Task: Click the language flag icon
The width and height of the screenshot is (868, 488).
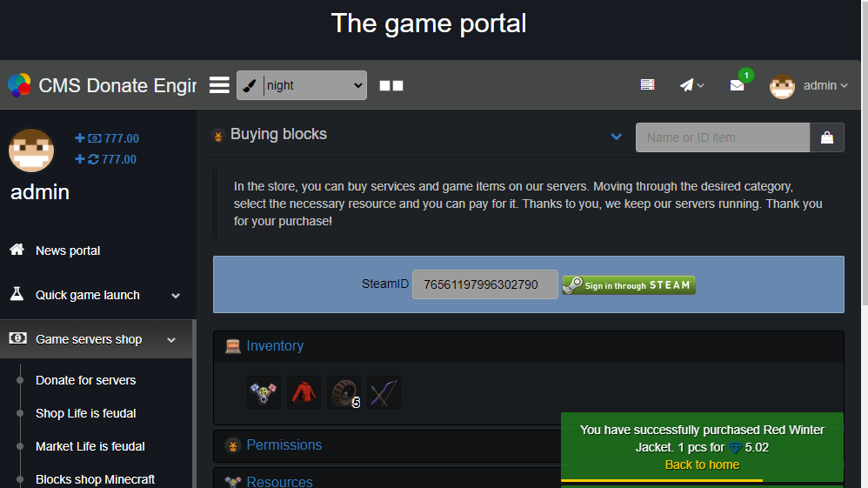Action: [x=647, y=85]
